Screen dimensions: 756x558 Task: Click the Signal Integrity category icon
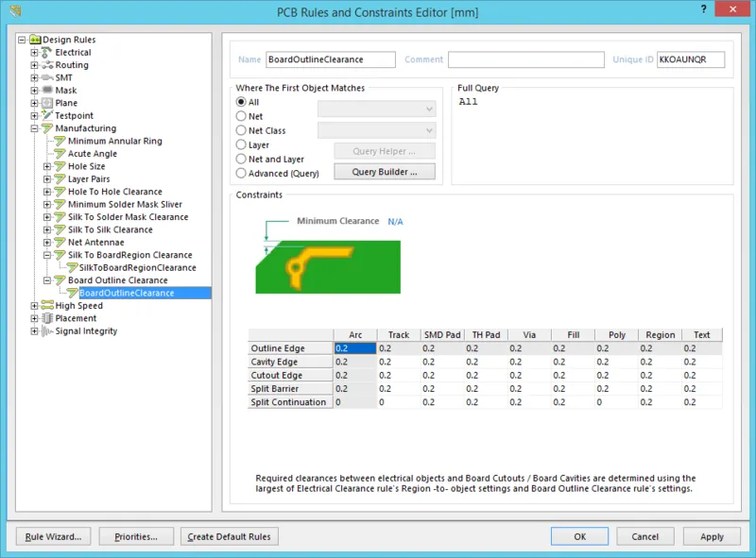pyautogui.click(x=46, y=331)
